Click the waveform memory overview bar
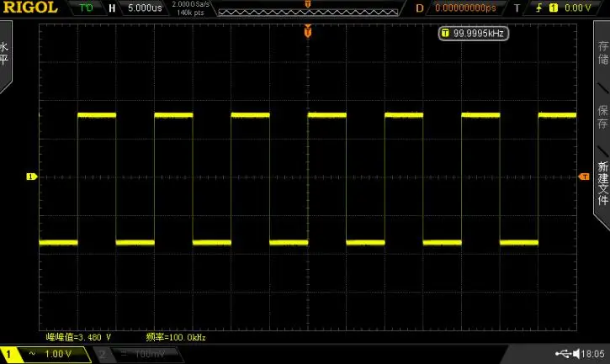 click(308, 13)
